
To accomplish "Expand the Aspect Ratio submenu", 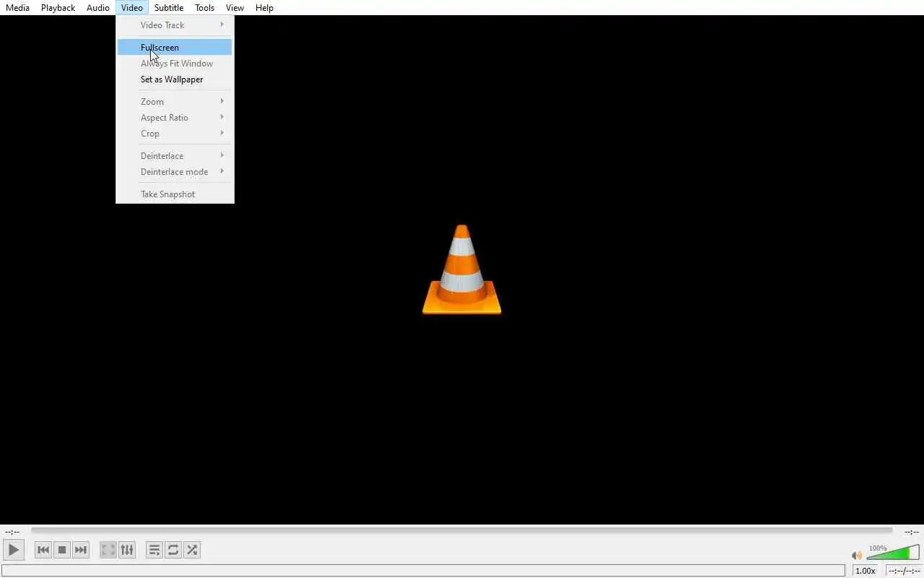I will click(175, 117).
